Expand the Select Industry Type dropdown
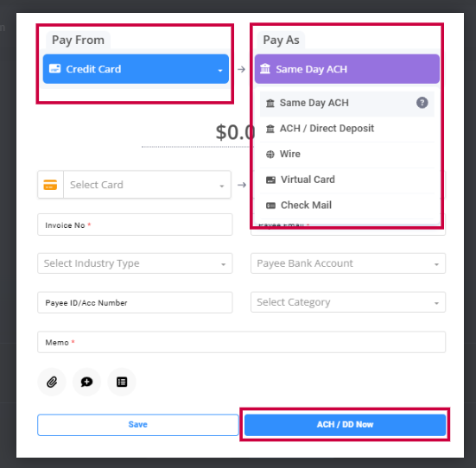Image resolution: width=476 pixels, height=468 pixels. (x=135, y=263)
